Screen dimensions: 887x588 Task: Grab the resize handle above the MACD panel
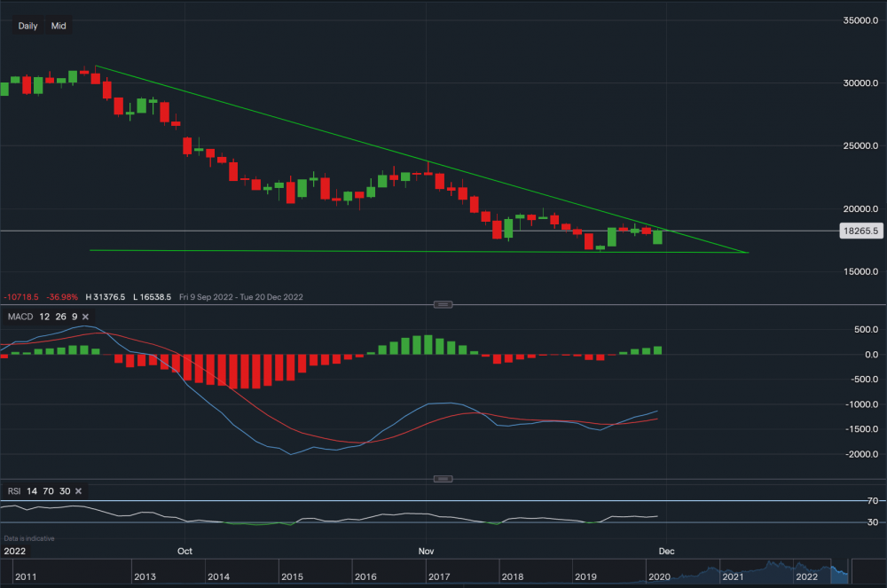point(443,304)
